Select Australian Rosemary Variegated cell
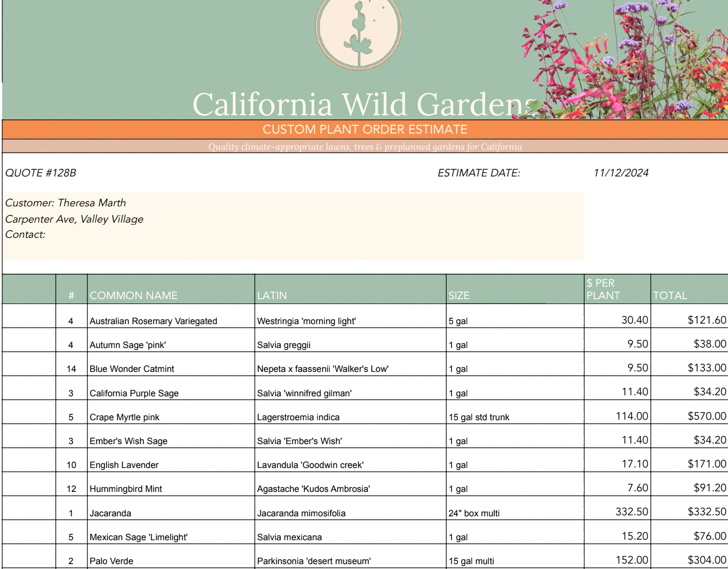Image resolution: width=728 pixels, height=569 pixels. click(x=171, y=316)
